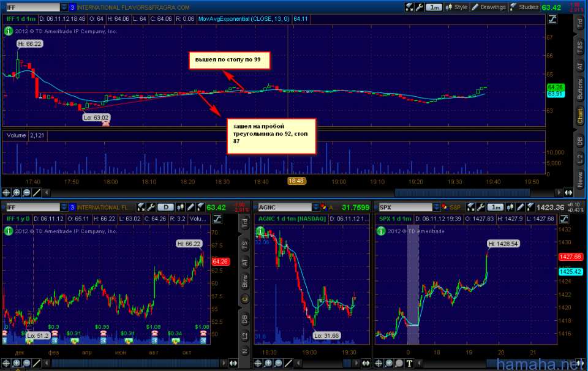The height and width of the screenshot is (371, 588).
Task: Toggle the chart mode icon at top-right of main chart
Action: 552,19
